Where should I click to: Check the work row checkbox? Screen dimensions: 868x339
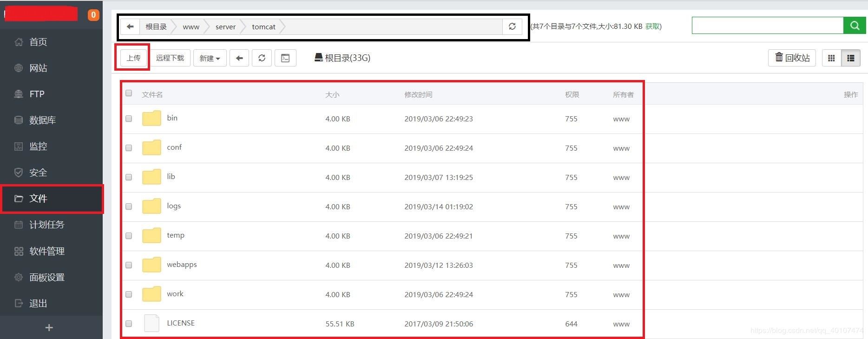click(129, 294)
